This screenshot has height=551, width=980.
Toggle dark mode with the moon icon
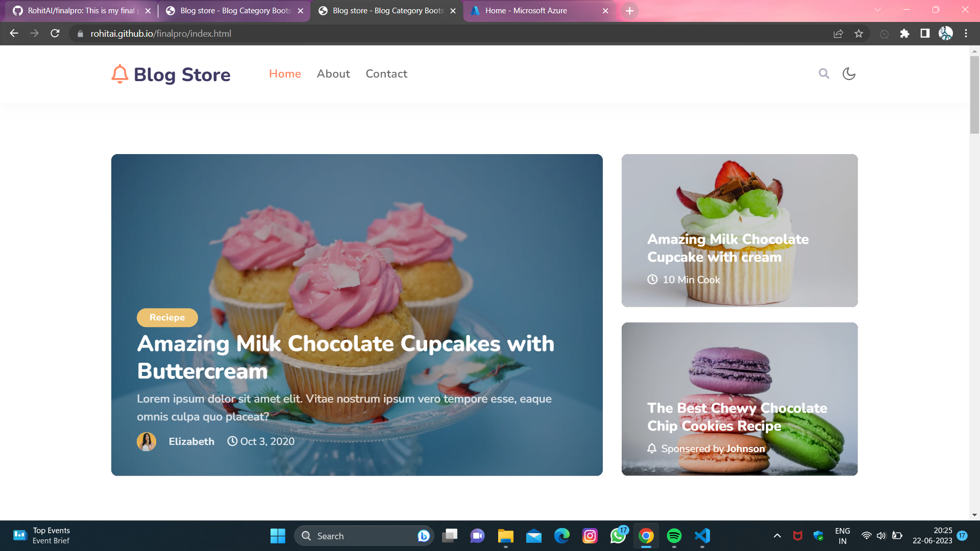coord(849,73)
